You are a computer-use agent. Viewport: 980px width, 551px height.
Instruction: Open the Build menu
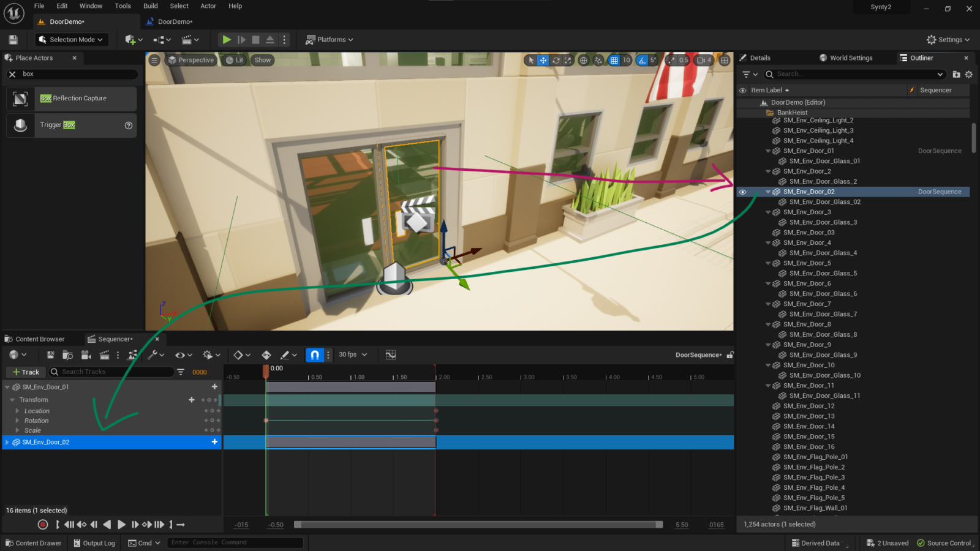150,6
